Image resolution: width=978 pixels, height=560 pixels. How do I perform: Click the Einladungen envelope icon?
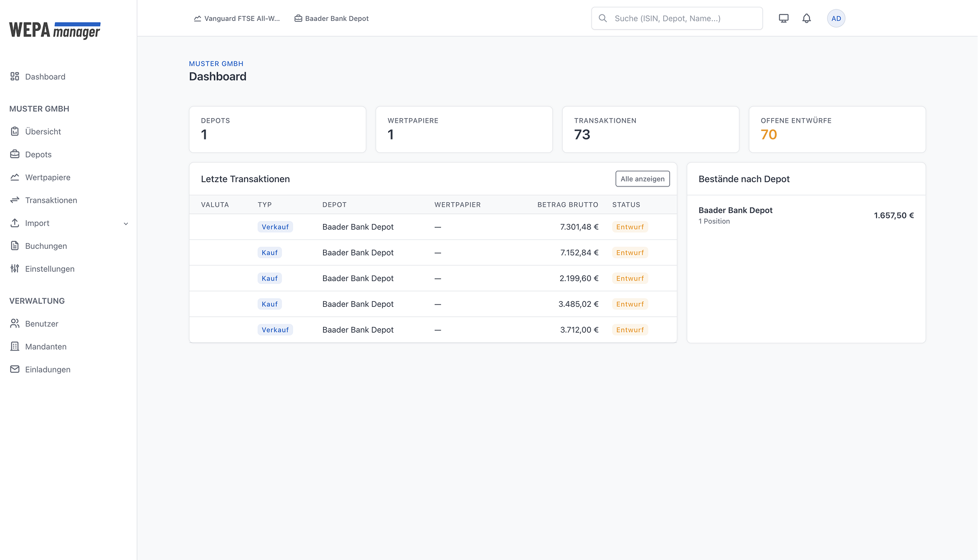(15, 370)
